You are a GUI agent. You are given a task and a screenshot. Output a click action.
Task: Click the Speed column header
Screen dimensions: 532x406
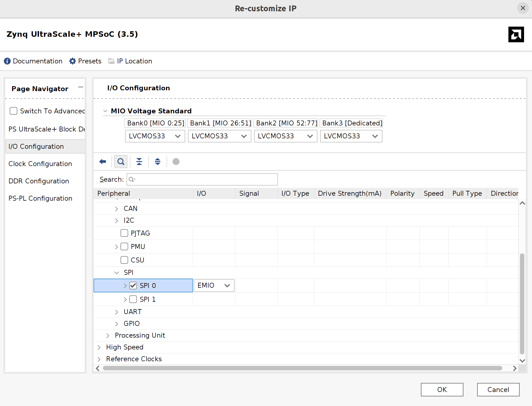tap(434, 193)
